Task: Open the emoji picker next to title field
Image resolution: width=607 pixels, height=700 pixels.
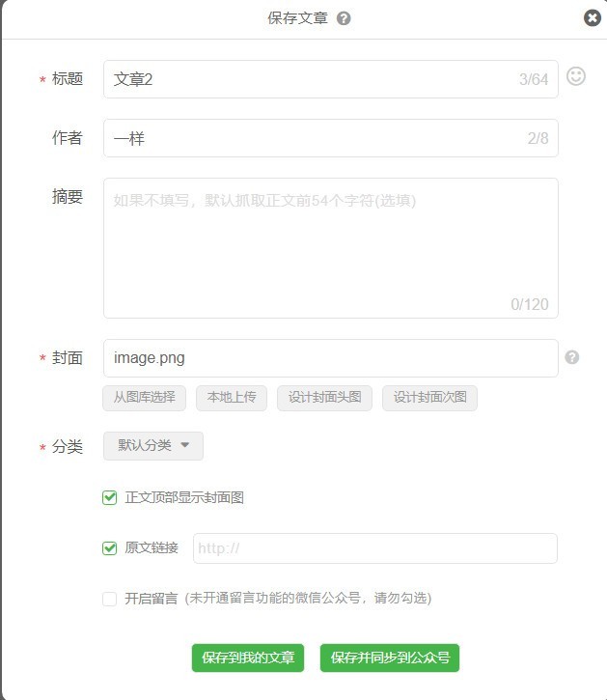Action: 576,76
